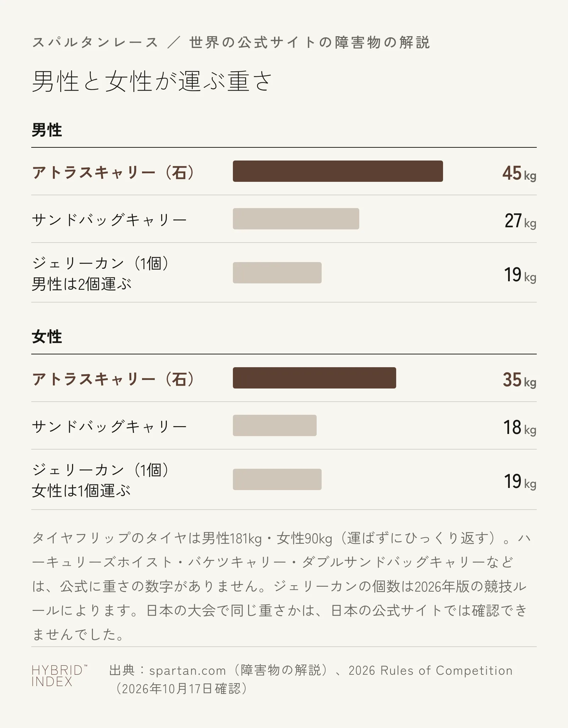
Task: Select the 女性 section heading
Action: click(x=47, y=337)
